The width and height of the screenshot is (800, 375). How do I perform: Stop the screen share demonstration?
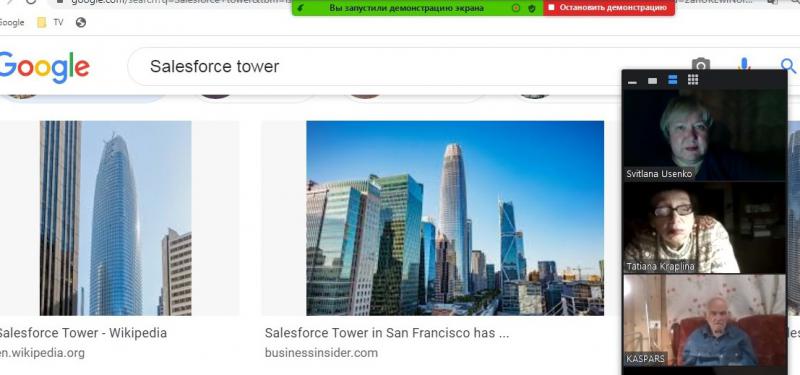(x=609, y=8)
